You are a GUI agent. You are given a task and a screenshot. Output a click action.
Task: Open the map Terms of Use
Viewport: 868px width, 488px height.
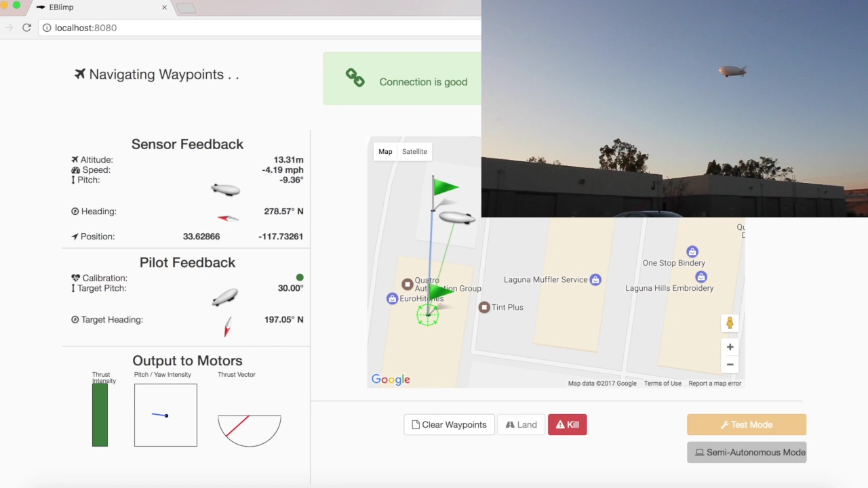tap(663, 384)
